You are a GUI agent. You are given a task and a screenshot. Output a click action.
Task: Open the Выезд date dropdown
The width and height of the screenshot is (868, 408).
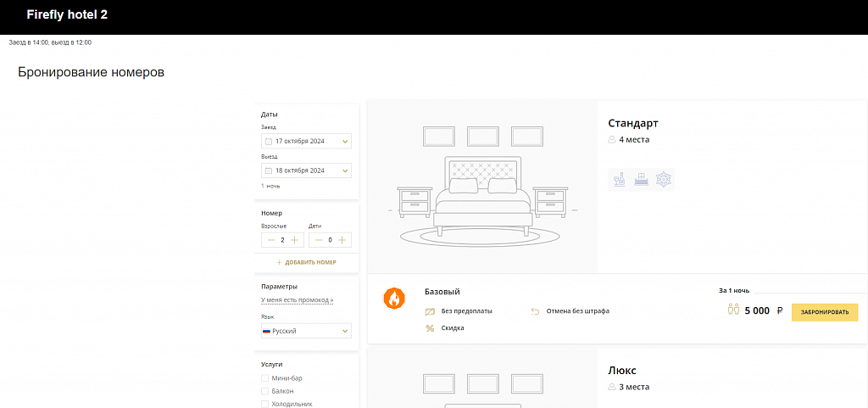point(306,170)
